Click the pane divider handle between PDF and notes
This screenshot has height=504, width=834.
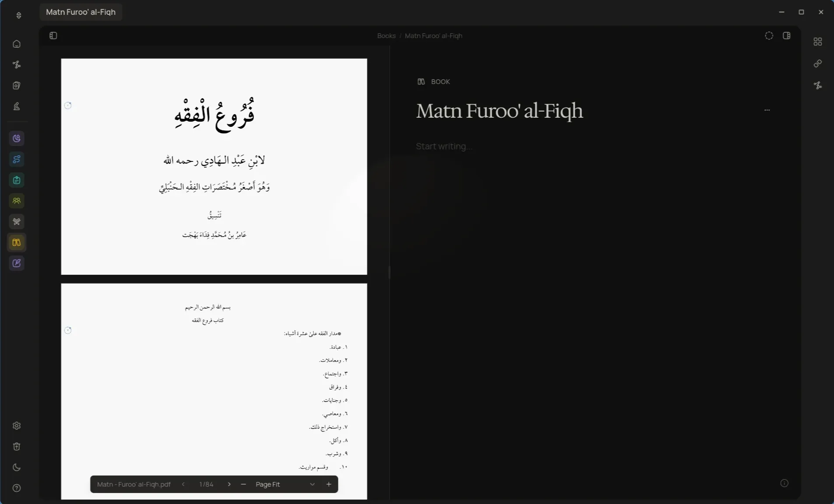coord(389,272)
